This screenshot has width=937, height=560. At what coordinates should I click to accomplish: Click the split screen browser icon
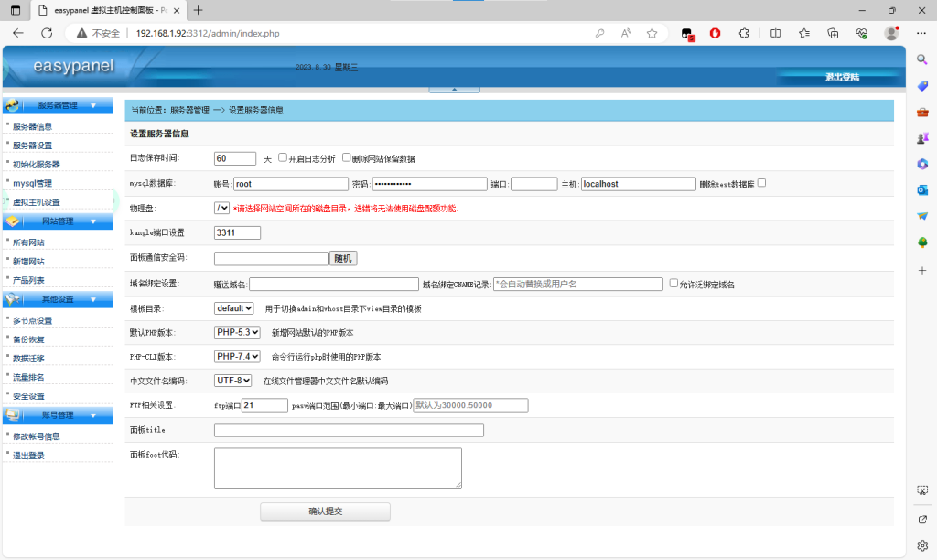pyautogui.click(x=775, y=33)
